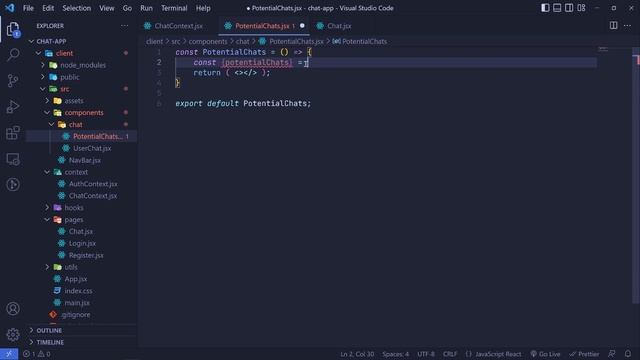
Task: Collapse the src folder
Action: coord(43,89)
